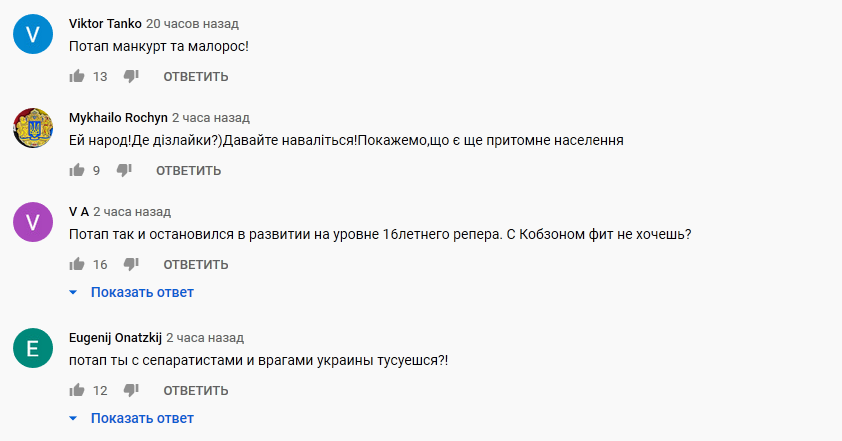Reply to V A's comment
The width and height of the screenshot is (842, 441).
tap(196, 265)
